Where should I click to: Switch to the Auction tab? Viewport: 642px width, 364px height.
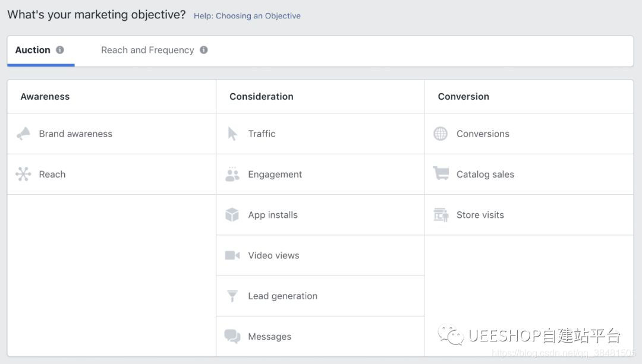tap(40, 50)
